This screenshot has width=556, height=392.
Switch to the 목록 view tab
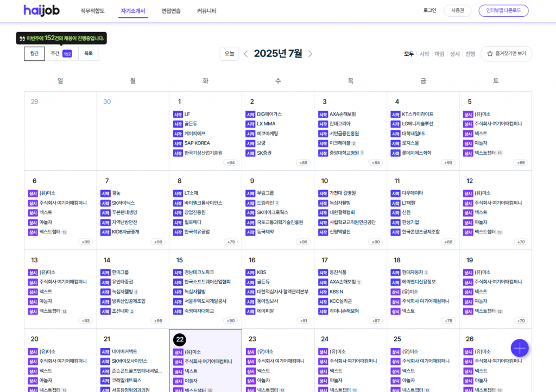(89, 54)
